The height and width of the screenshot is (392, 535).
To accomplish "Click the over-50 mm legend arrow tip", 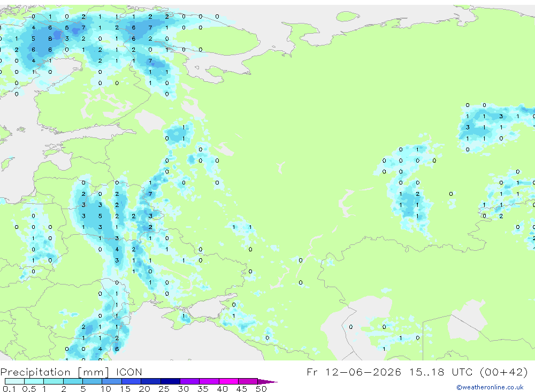I will pyautogui.click(x=267, y=382).
